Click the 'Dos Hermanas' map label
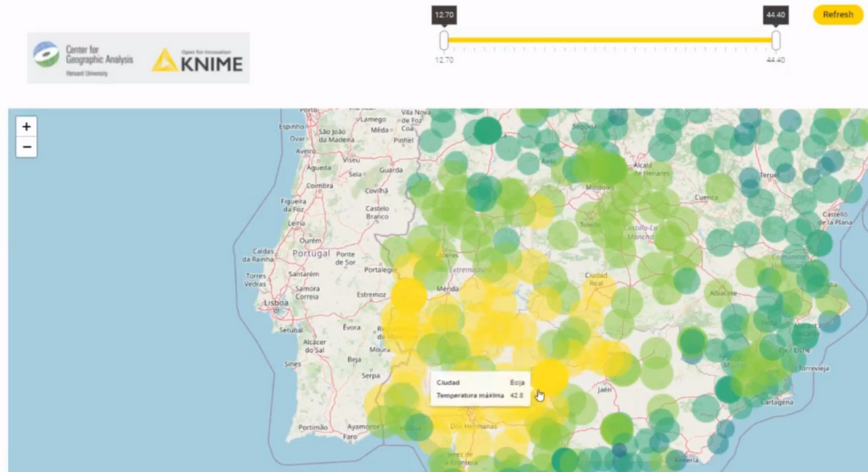The width and height of the screenshot is (868, 472). (x=474, y=426)
